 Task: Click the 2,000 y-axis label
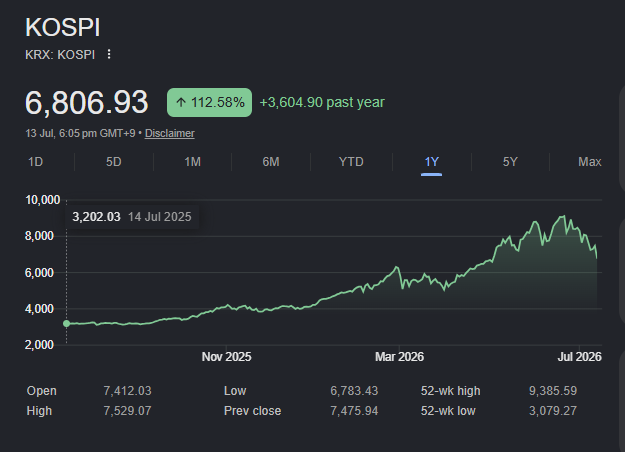39,345
